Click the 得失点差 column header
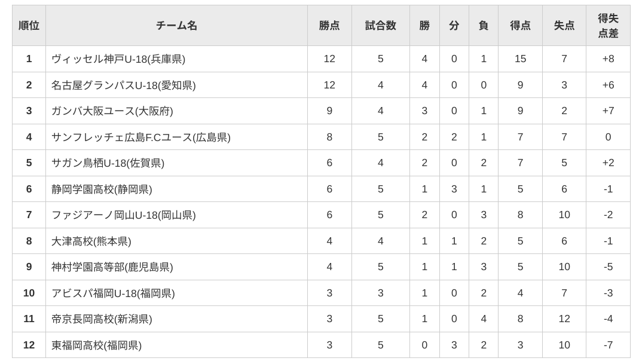The height and width of the screenshot is (364, 639). [608, 26]
